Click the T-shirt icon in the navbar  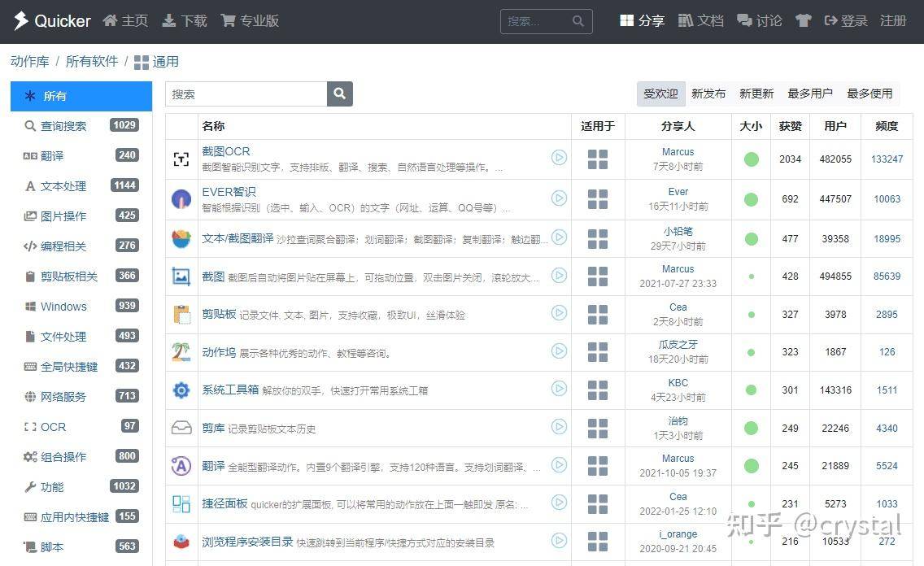tap(803, 21)
